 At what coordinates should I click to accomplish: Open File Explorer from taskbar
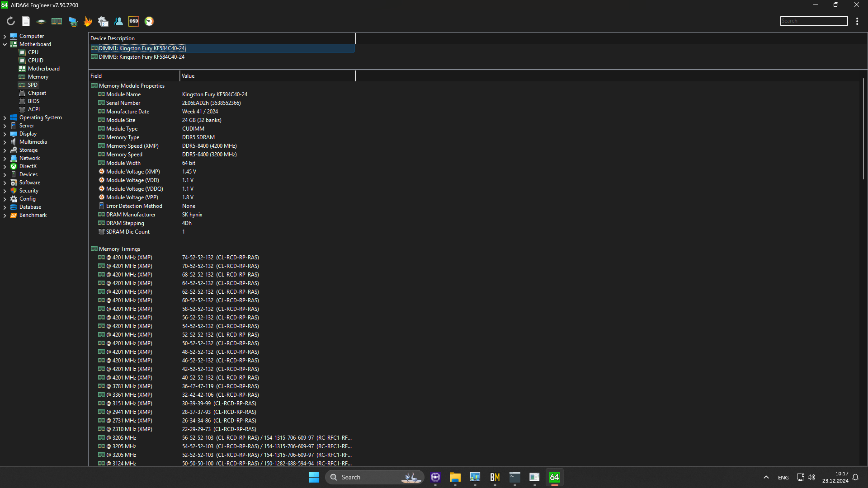(455, 477)
